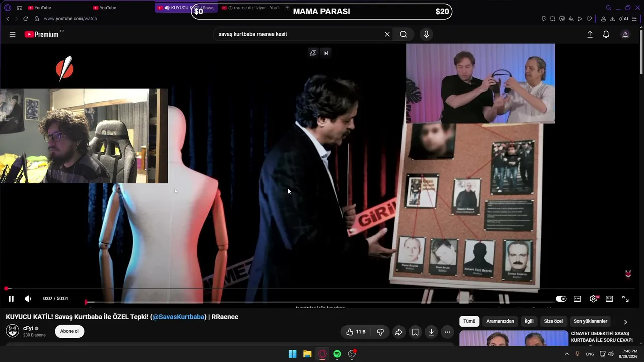
Task: Open Windows Start menu on the taskbar
Action: click(292, 354)
